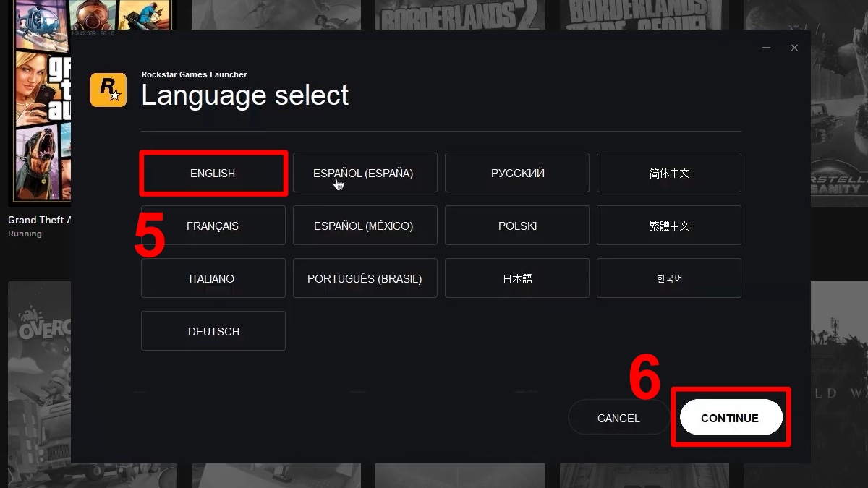
Task: Select Italiano language option
Action: point(213,278)
